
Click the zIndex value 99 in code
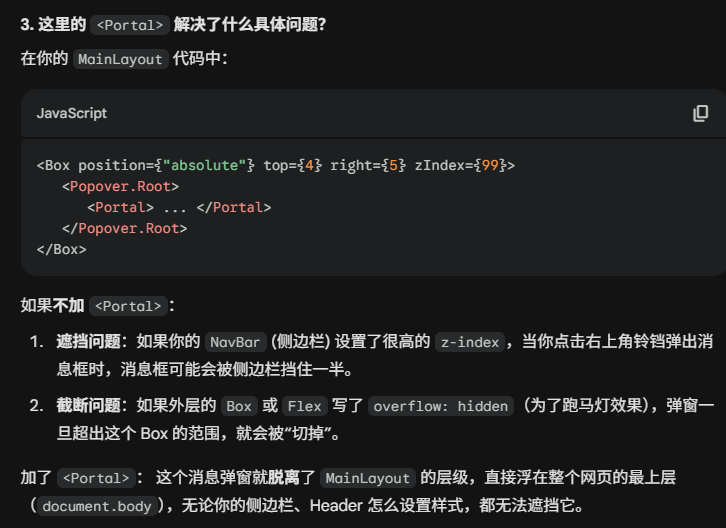491,165
